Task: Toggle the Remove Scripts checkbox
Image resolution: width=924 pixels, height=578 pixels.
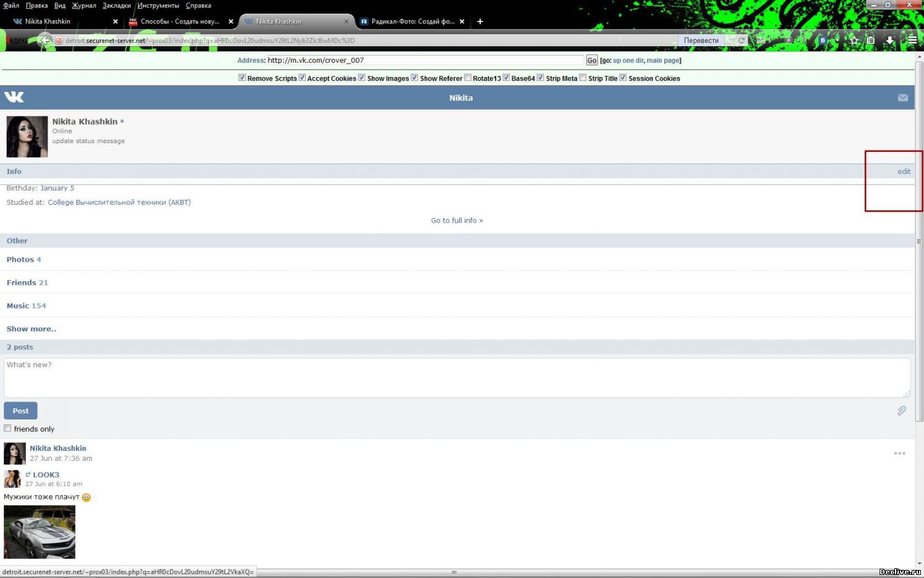Action: click(x=242, y=78)
